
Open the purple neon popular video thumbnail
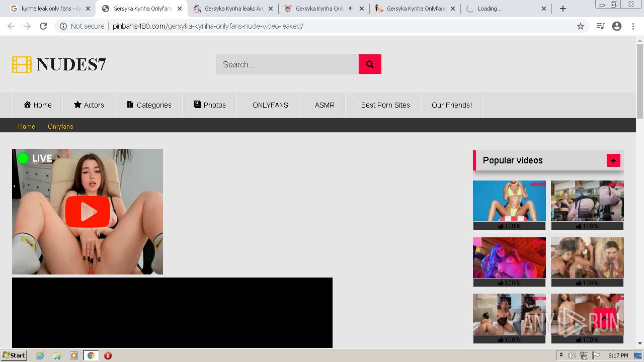click(x=509, y=257)
